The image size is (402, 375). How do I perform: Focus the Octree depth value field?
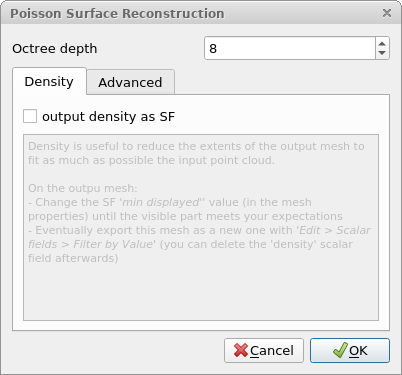coord(290,48)
